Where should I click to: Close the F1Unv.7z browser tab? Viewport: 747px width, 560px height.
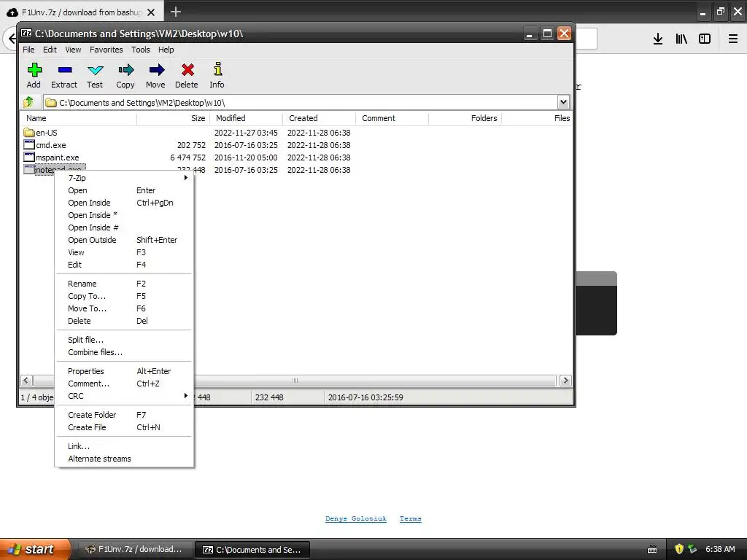(151, 12)
